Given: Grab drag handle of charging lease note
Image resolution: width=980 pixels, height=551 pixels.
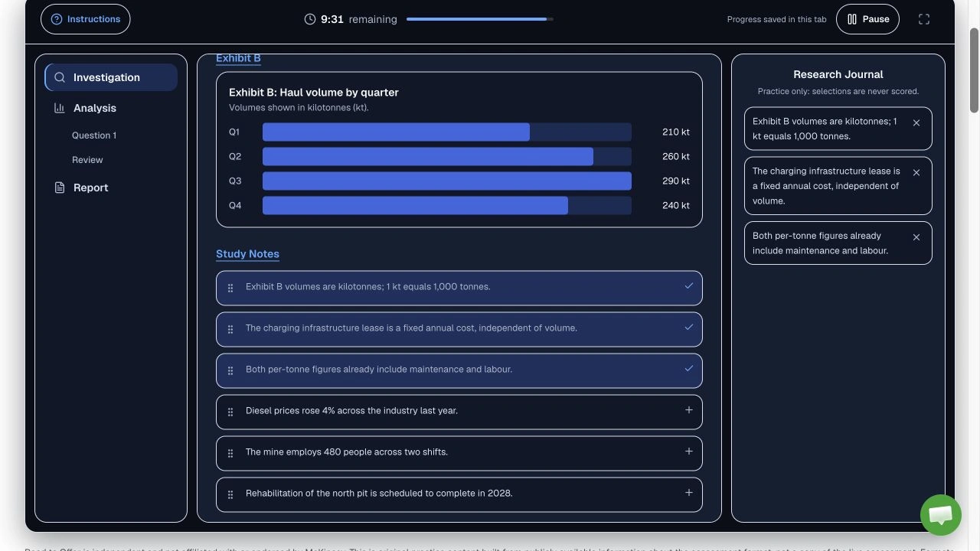Looking at the screenshot, I should pos(230,330).
